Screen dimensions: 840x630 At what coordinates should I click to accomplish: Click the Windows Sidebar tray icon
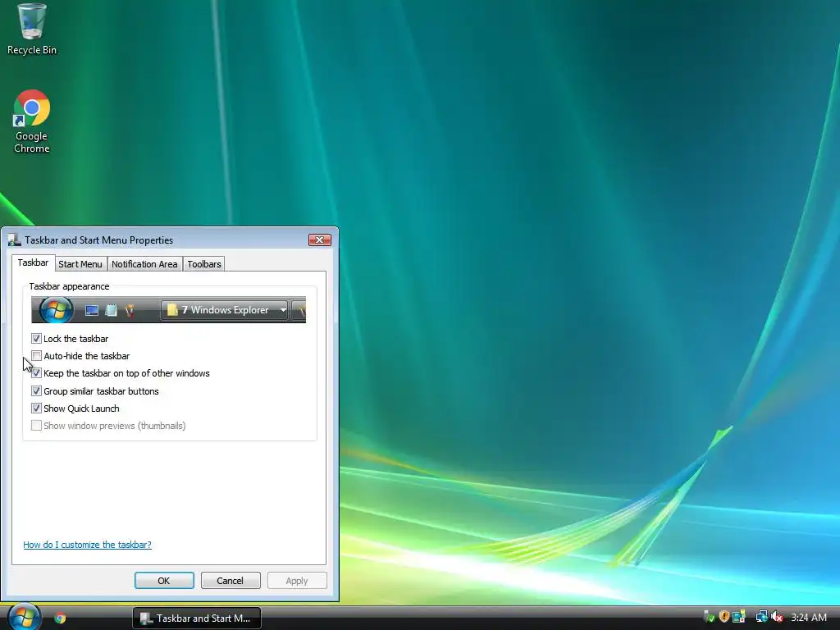(x=739, y=617)
